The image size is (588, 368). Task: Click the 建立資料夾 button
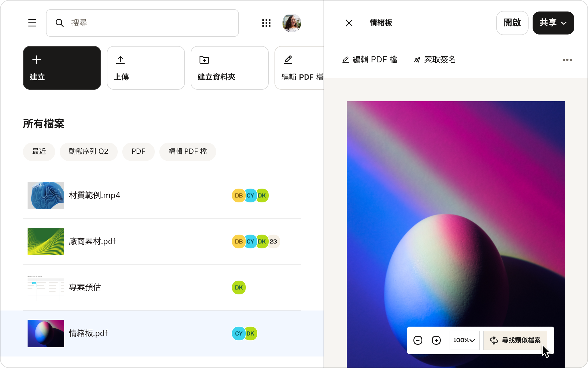point(230,68)
